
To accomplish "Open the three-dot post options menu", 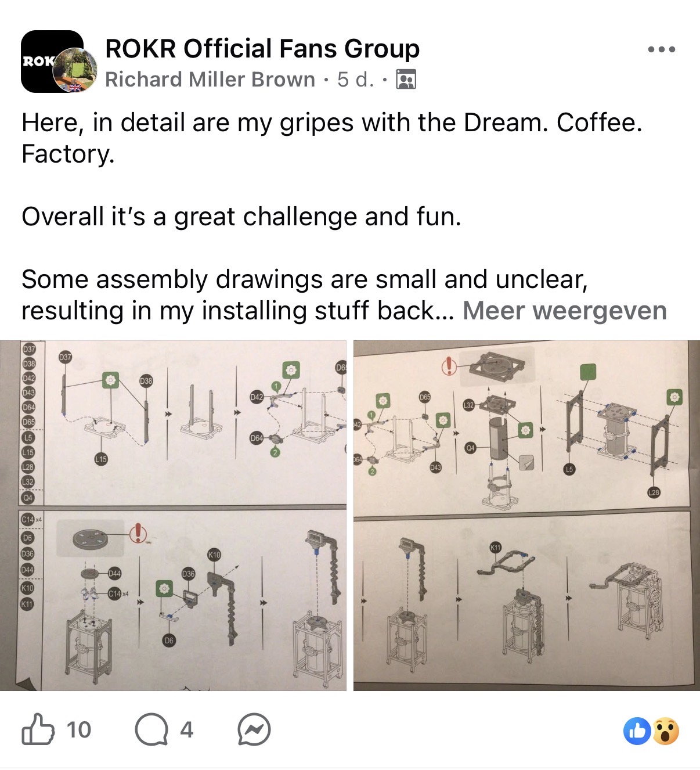I will point(662,50).
